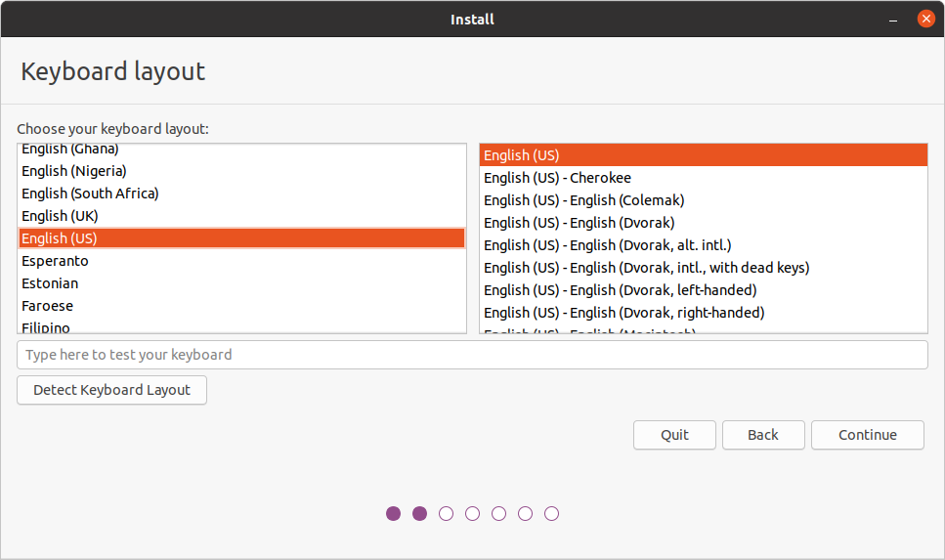The width and height of the screenshot is (945, 560).
Task: Pick Faroese in the left list
Action: (47, 306)
